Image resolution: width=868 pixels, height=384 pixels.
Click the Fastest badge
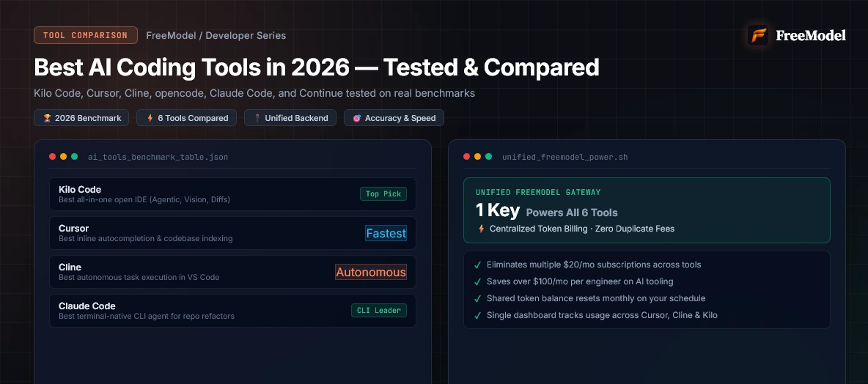pyautogui.click(x=386, y=233)
